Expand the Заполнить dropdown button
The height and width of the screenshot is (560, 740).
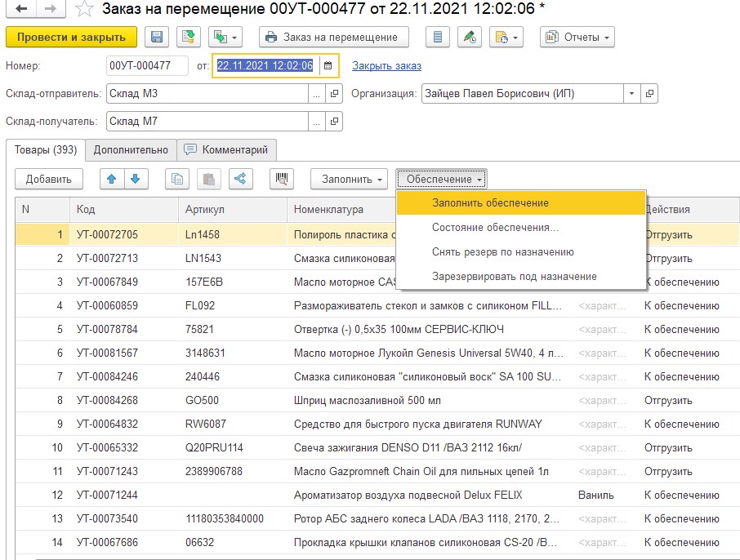[352, 179]
